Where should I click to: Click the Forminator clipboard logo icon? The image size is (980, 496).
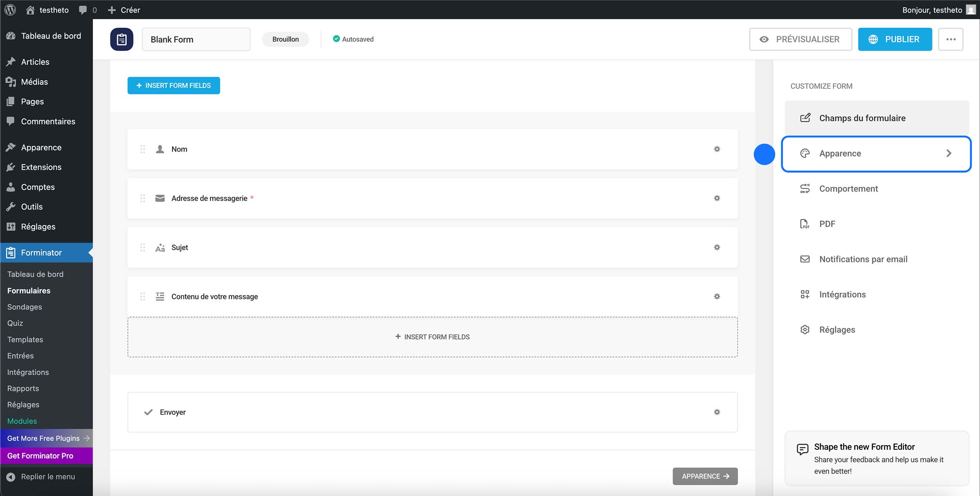coord(121,39)
